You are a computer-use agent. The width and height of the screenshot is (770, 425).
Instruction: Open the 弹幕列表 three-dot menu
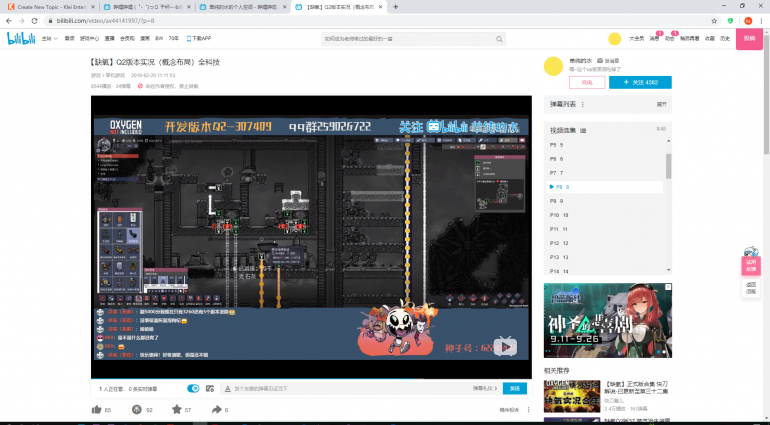click(x=583, y=105)
